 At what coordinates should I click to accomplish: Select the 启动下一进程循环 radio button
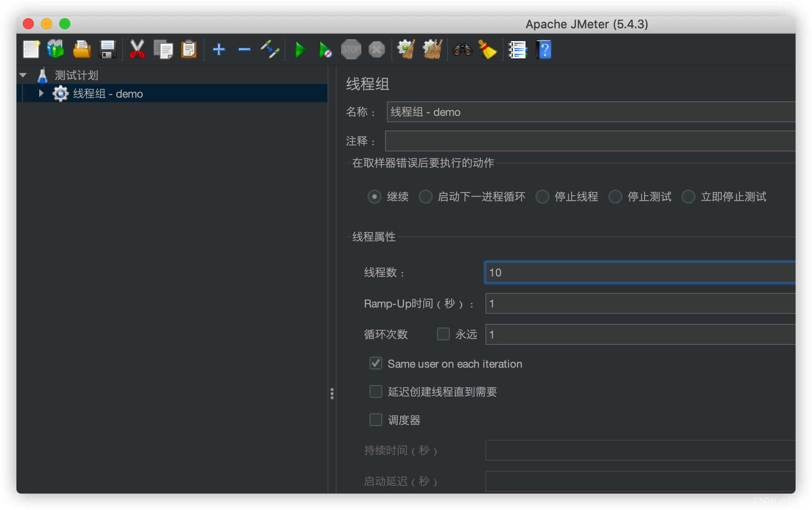[425, 197]
